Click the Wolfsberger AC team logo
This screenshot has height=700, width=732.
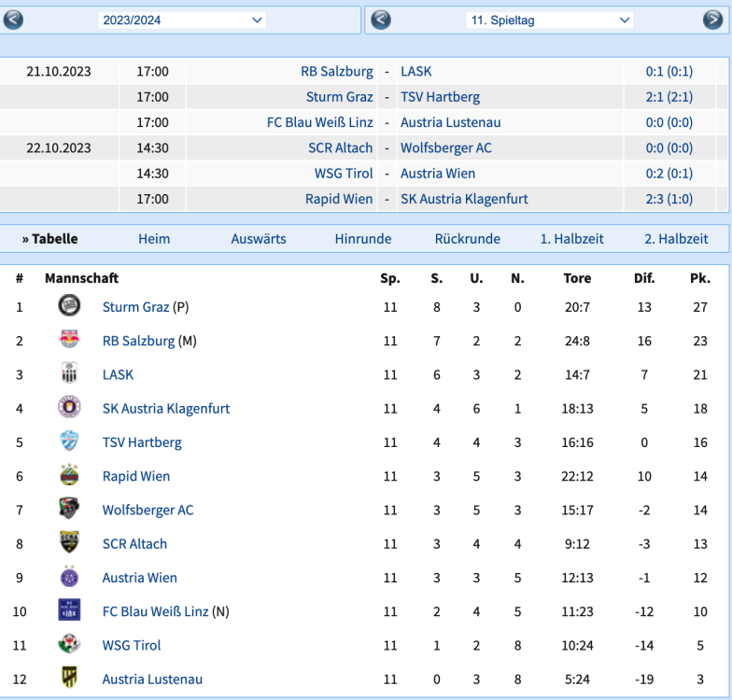coord(69,510)
